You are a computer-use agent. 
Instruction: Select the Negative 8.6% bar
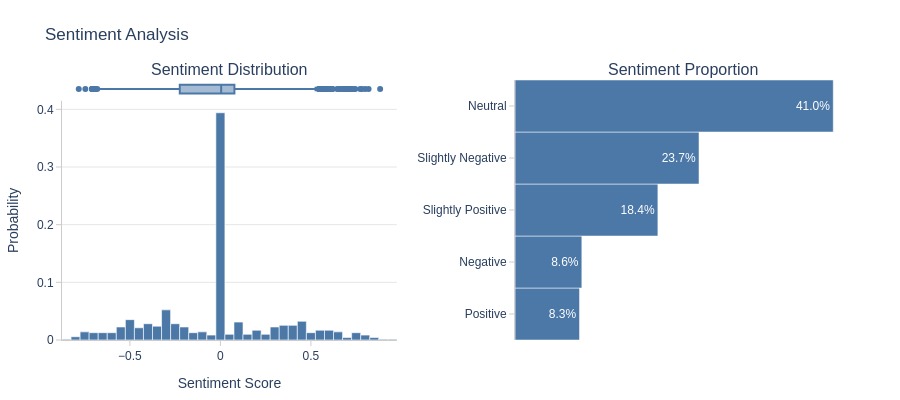pos(548,262)
